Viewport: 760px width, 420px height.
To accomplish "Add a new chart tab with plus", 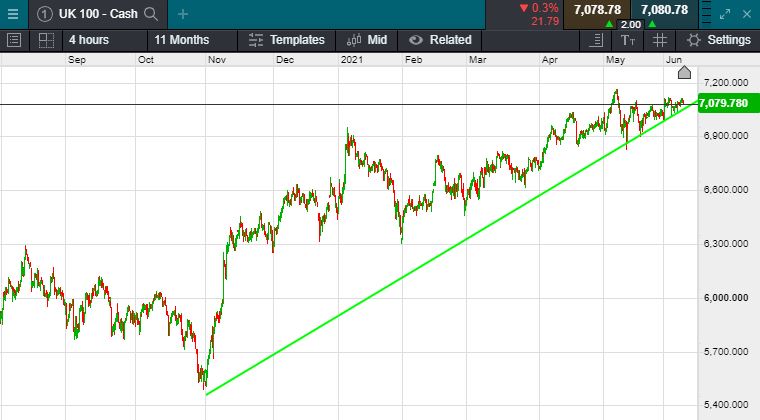I will coord(182,13).
